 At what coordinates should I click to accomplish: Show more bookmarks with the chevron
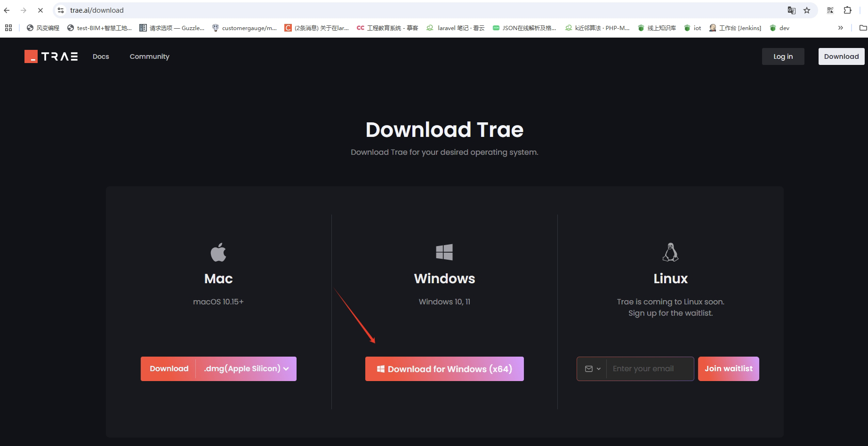coord(841,28)
